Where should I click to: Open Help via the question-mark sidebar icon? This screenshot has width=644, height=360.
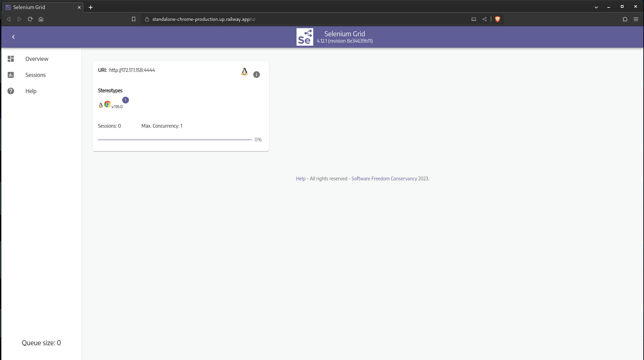click(x=10, y=91)
